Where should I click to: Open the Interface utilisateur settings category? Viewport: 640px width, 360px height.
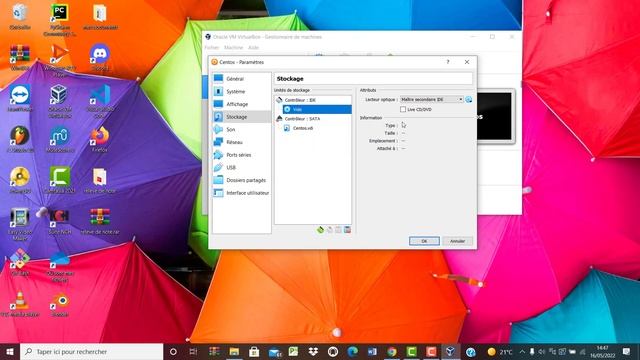242,193
